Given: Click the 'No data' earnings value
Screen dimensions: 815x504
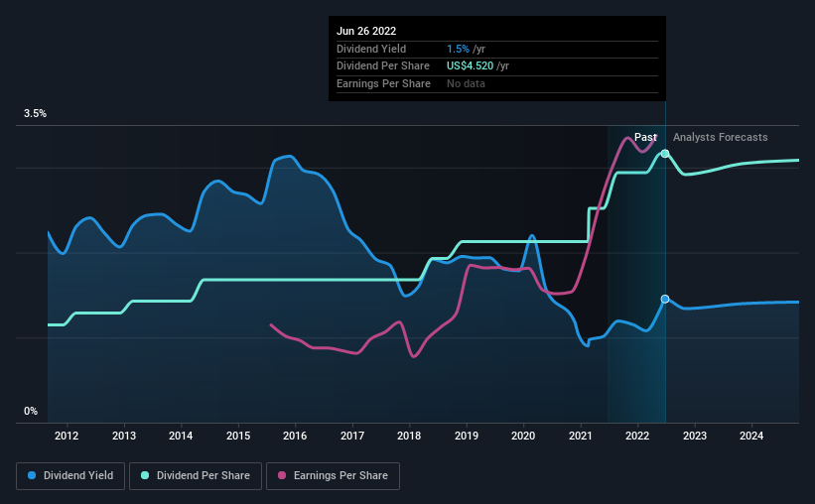Looking at the screenshot, I should click(466, 83).
